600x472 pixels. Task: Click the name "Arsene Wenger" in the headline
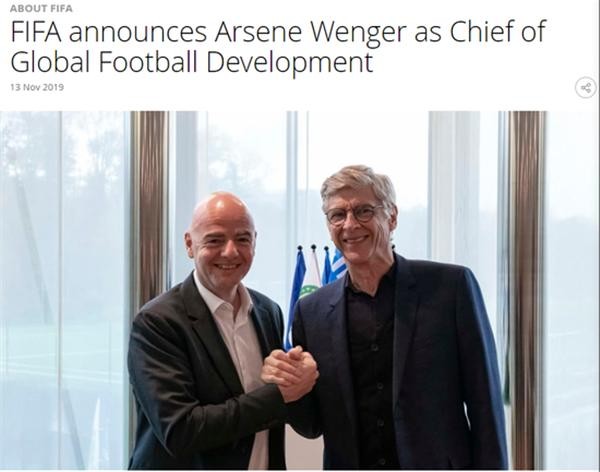(310, 33)
